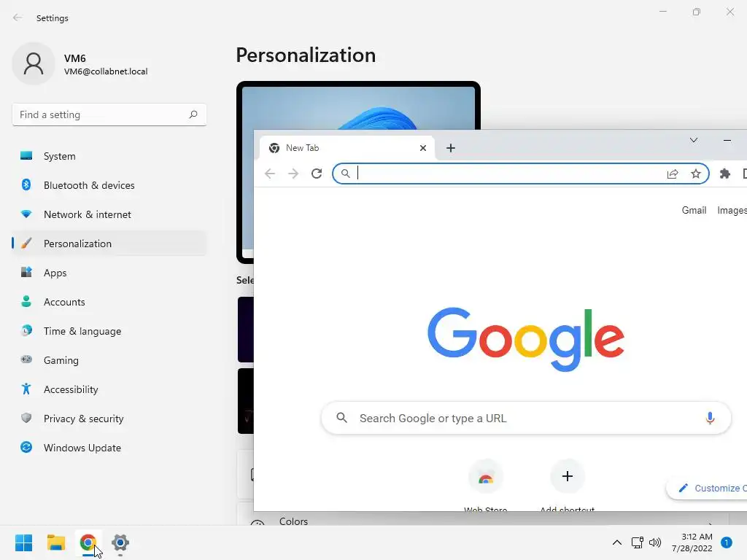The height and width of the screenshot is (560, 747).
Task: Go to Accounts settings
Action: coord(109,302)
